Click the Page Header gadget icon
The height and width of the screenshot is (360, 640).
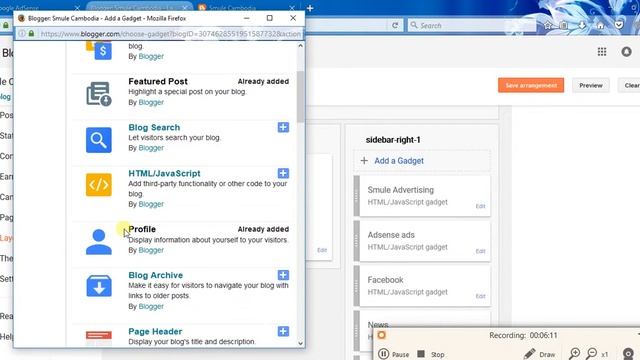(99, 338)
